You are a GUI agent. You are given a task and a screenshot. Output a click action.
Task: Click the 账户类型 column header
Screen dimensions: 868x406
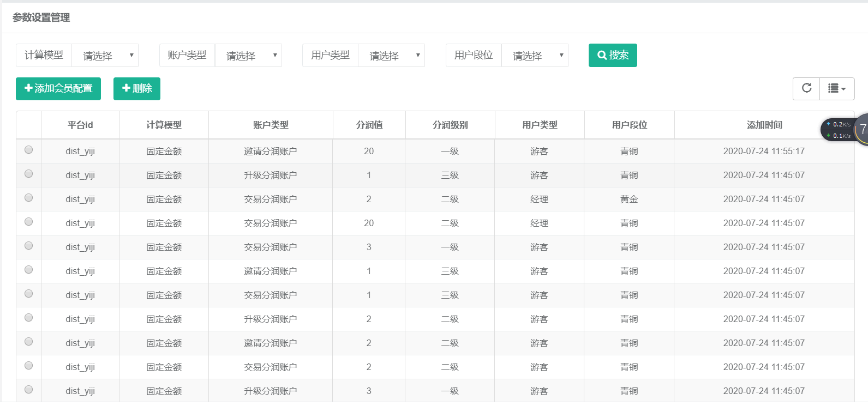tap(271, 125)
